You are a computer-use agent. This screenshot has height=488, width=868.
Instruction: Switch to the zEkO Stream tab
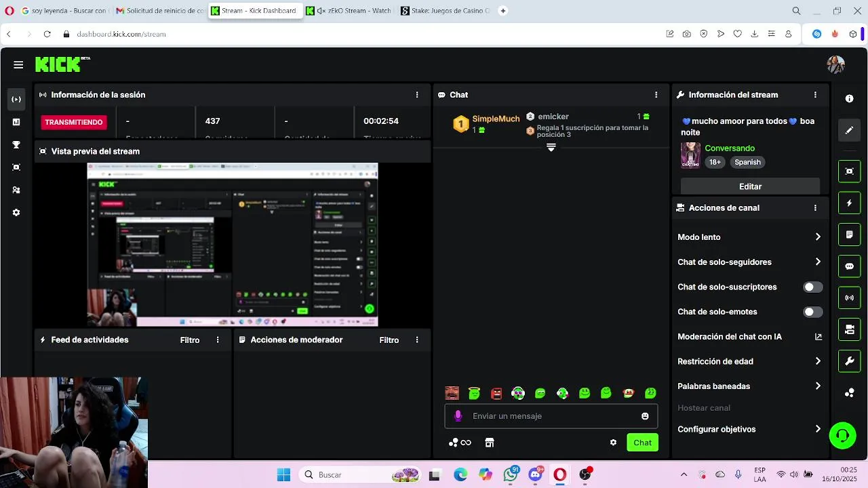tap(349, 11)
